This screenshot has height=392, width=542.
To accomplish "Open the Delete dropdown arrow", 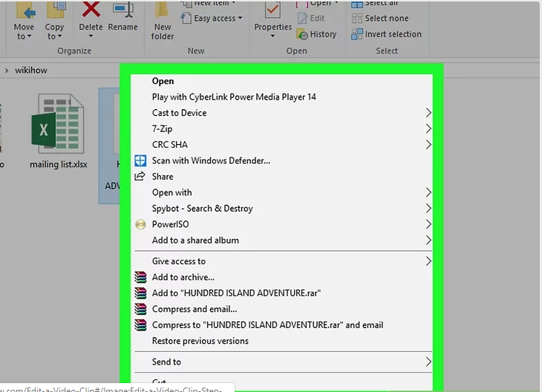I will (x=91, y=36).
